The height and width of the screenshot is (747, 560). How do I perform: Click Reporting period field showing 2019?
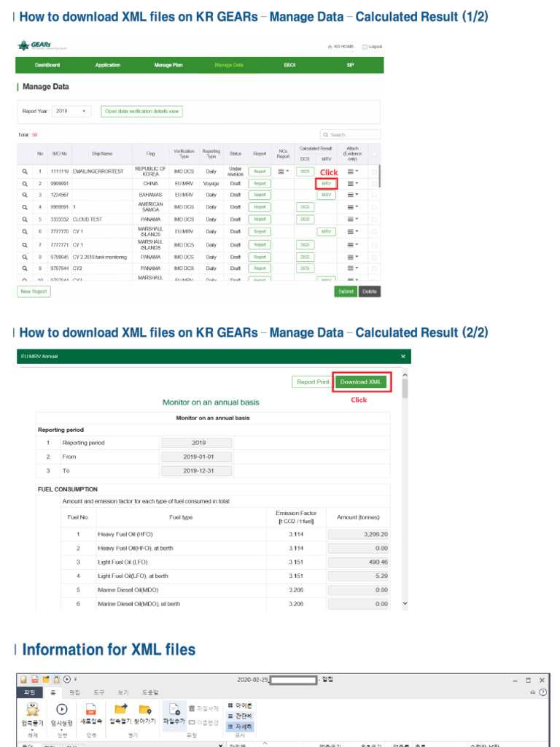[x=197, y=443]
